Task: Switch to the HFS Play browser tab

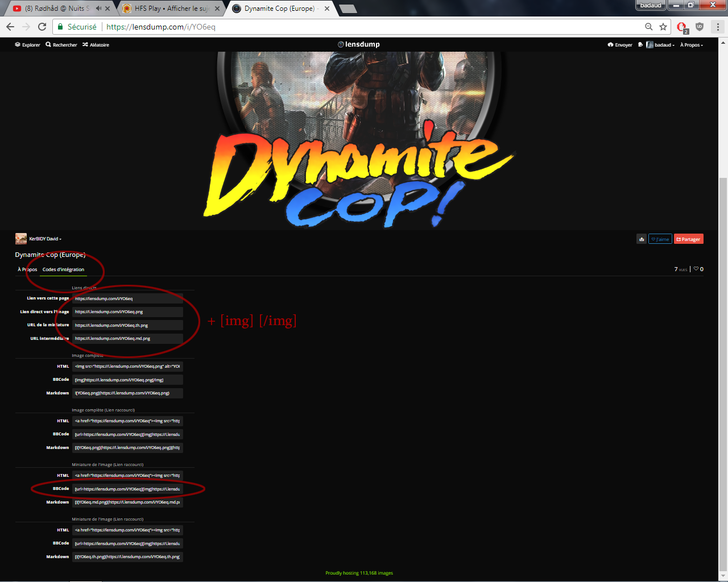Action: pos(171,9)
